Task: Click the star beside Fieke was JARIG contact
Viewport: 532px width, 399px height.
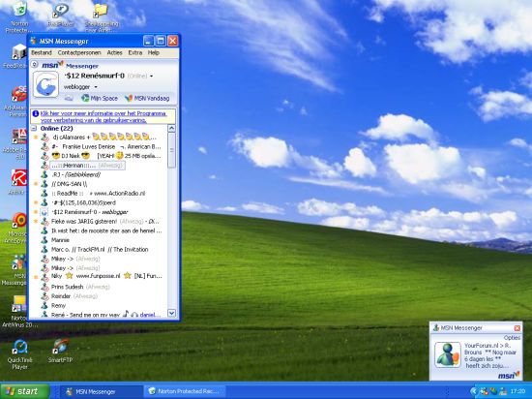Action: pos(36,222)
